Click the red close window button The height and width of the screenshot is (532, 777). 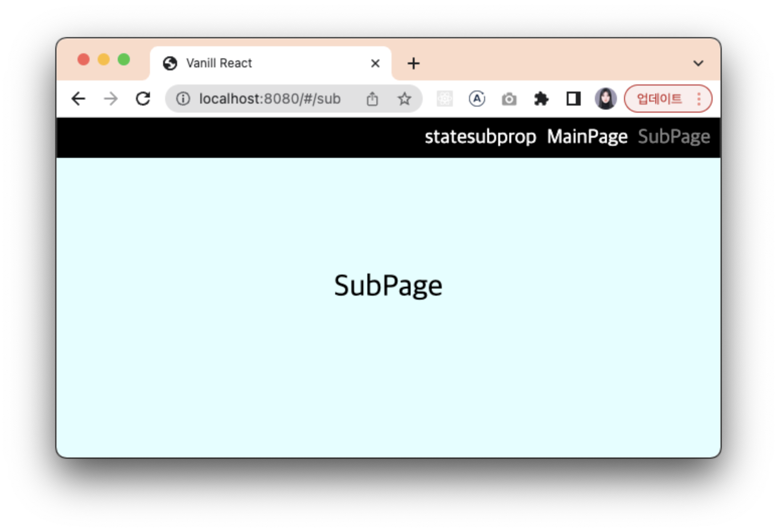84,60
